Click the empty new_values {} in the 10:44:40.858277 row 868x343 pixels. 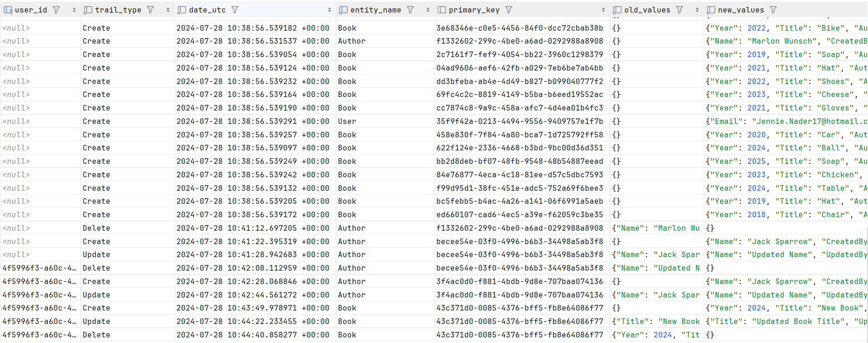[x=786, y=335]
